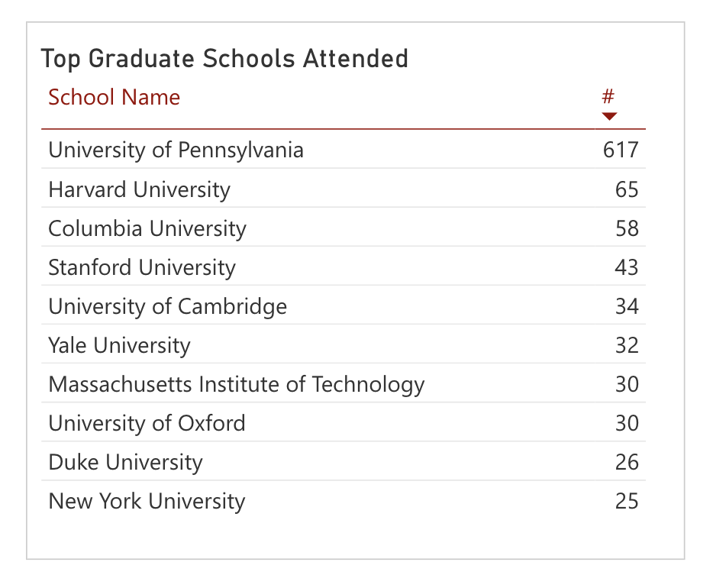713x588 pixels.
Task: Select the University of Oxford row
Action: (344, 422)
